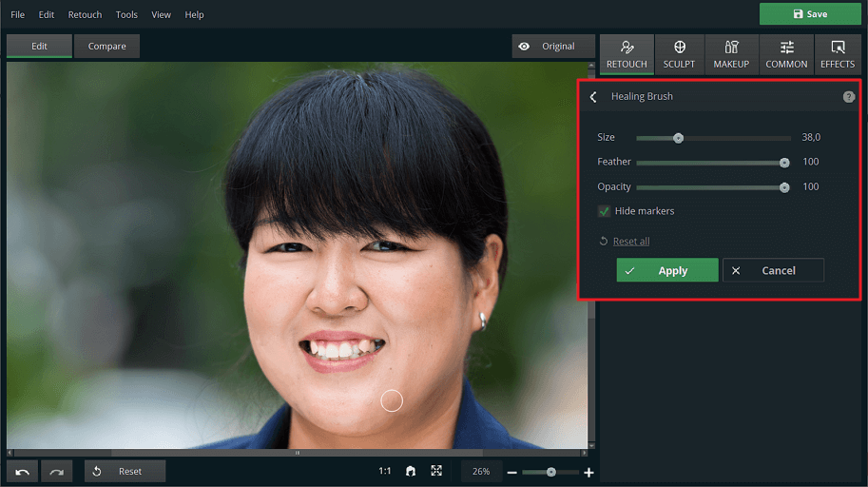Click the brush Size slider handle

point(678,138)
